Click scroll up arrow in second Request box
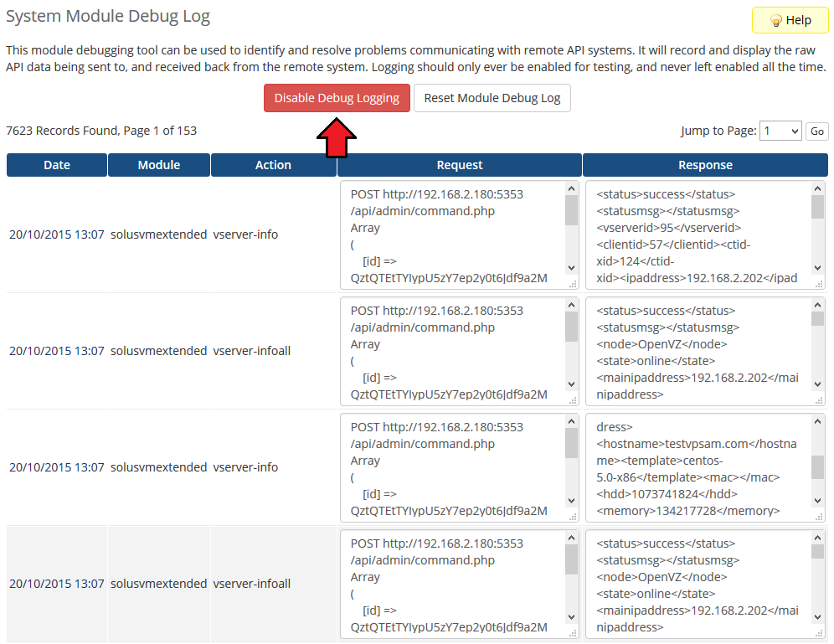The height and width of the screenshot is (644, 834). coord(571,305)
